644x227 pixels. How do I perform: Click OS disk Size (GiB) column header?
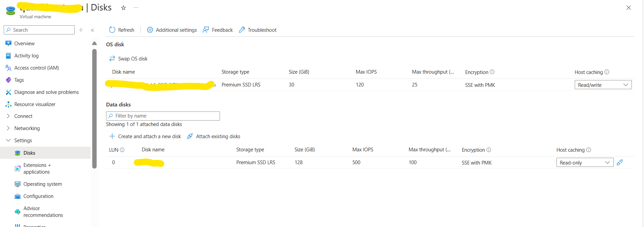click(x=299, y=72)
